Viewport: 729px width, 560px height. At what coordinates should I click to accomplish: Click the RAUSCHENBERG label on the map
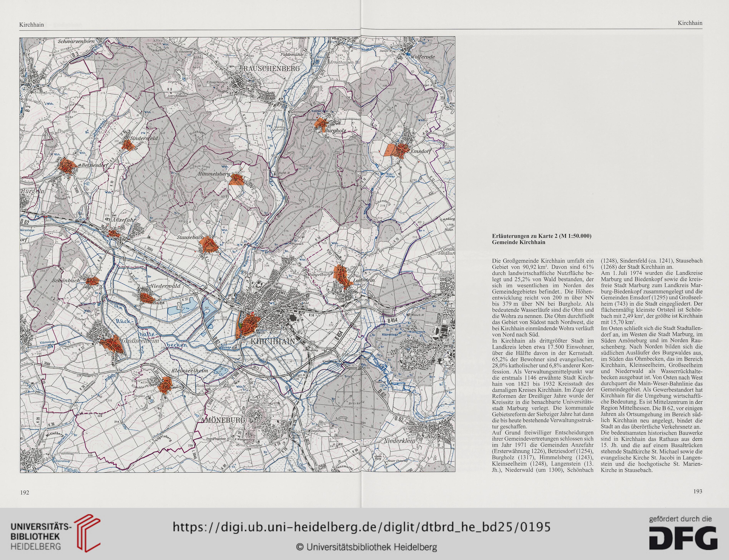(272, 68)
